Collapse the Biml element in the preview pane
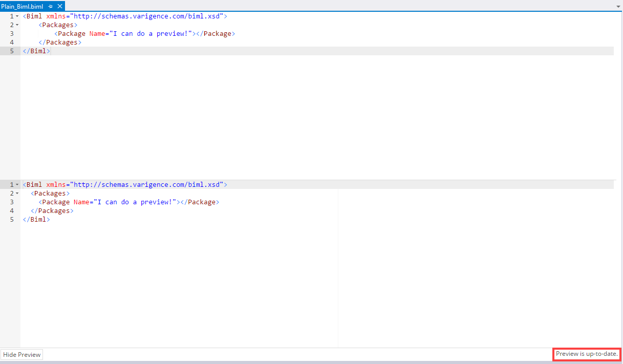The width and height of the screenshot is (623, 364). tap(17, 185)
